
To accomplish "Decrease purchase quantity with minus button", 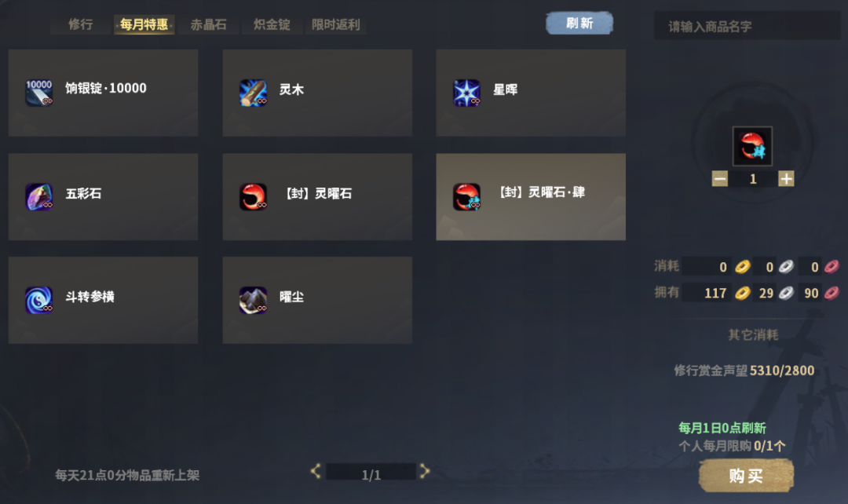I will 720,178.
